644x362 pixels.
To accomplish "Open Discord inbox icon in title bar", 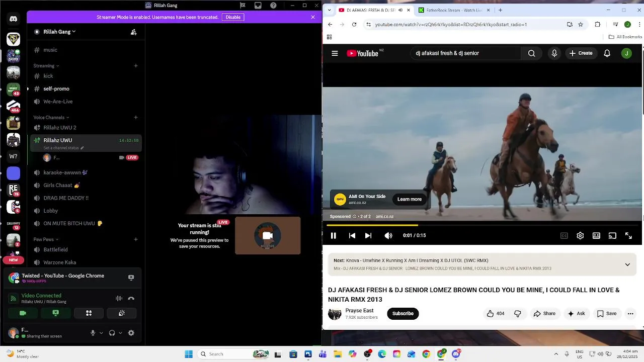I will 258,6.
